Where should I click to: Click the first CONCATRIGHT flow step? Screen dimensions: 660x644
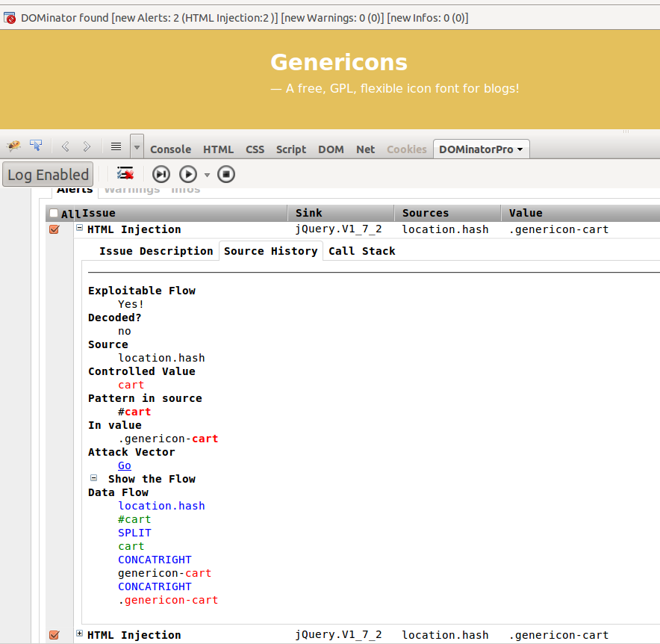pos(155,560)
